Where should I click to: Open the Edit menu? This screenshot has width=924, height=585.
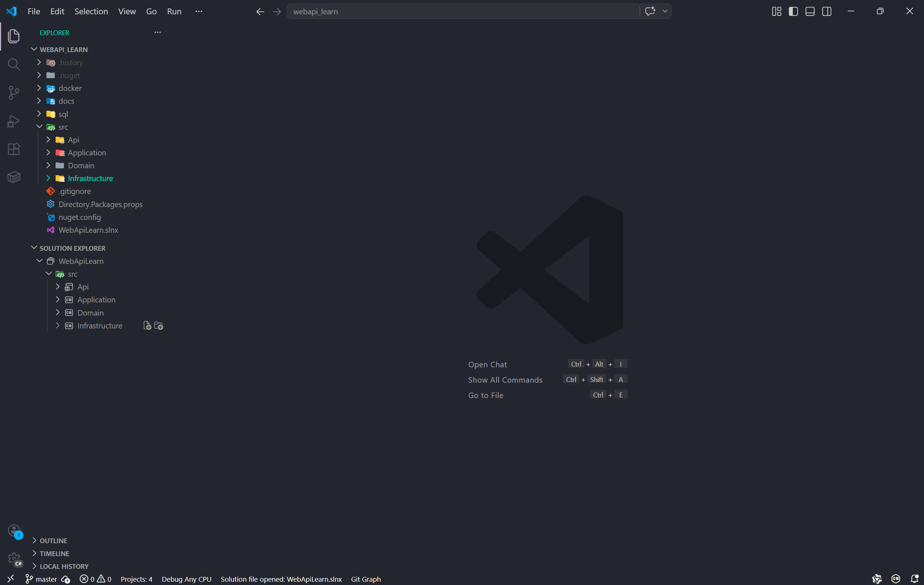[x=57, y=11]
